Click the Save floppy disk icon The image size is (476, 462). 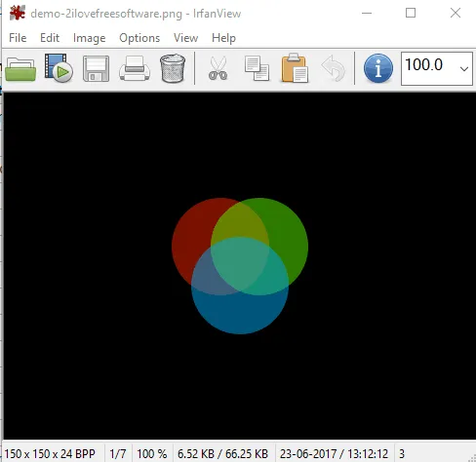[96, 68]
